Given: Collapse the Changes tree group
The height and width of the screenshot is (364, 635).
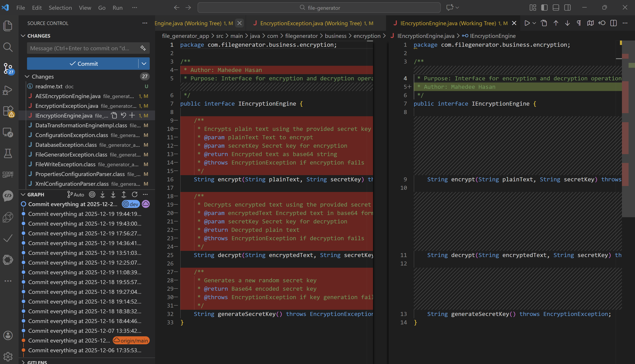Looking at the screenshot, I should (27, 77).
